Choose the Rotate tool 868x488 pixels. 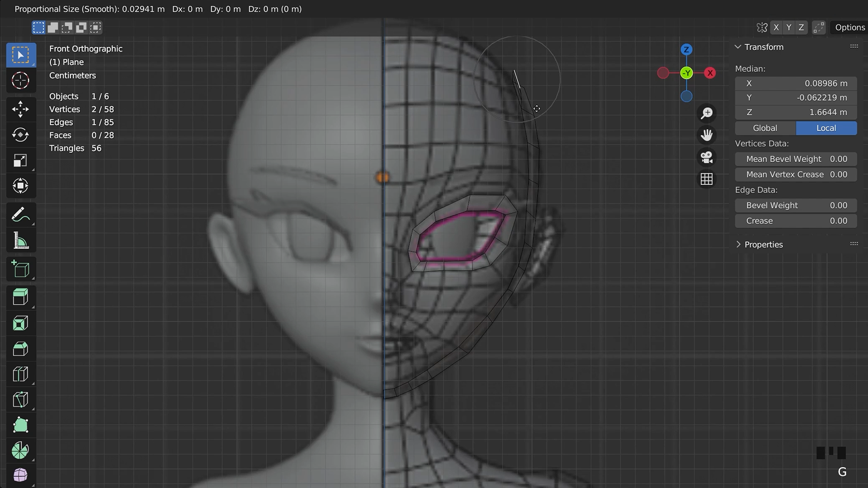[21, 135]
